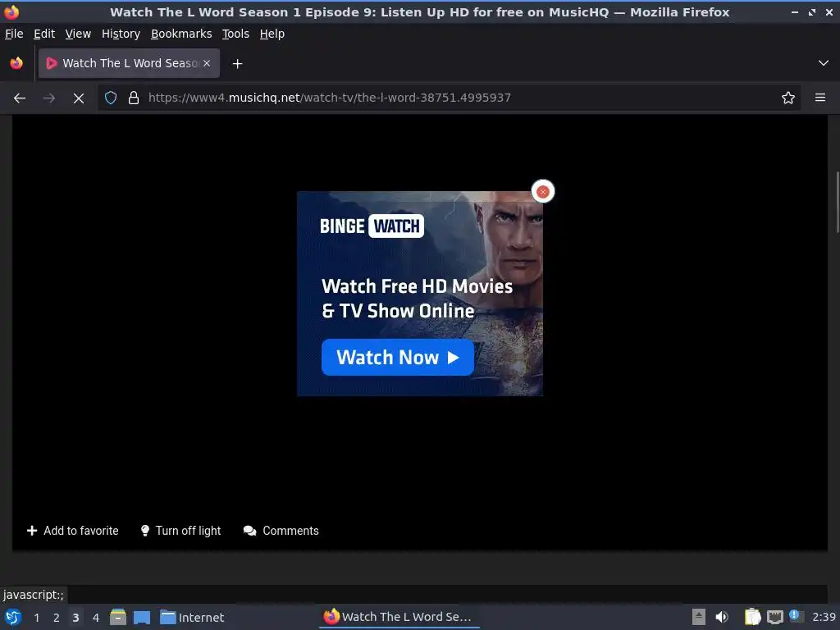
Task: View site security padlock info
Action: tap(134, 98)
